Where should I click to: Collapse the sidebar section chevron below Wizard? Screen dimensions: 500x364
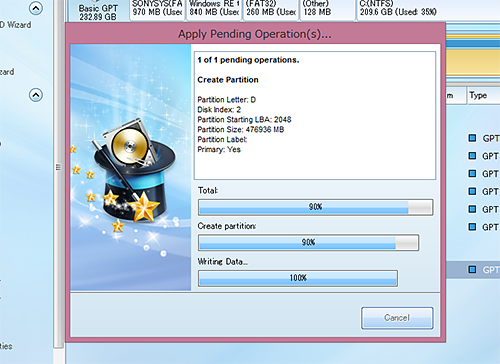coord(36,95)
